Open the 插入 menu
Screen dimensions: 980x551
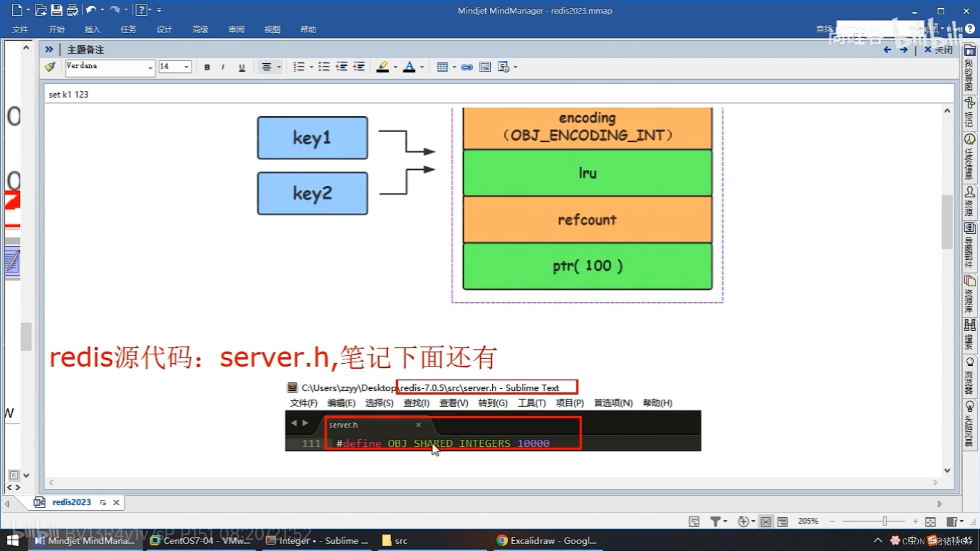[x=92, y=30]
